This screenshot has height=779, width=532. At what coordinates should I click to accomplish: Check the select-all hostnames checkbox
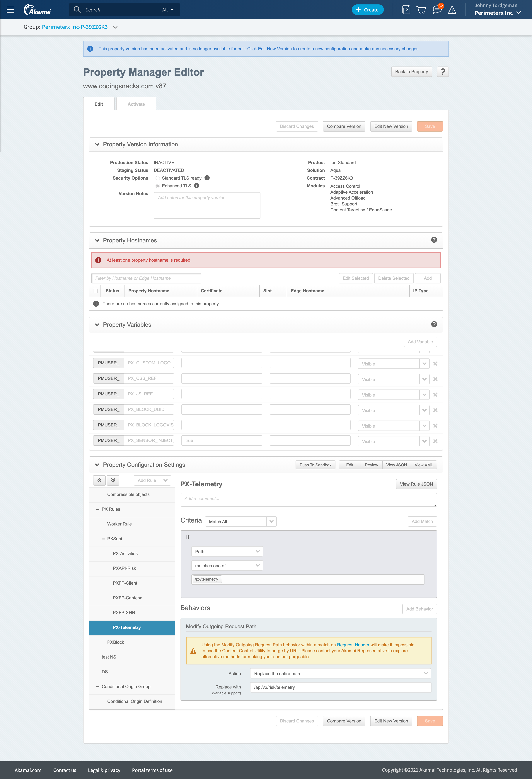pyautogui.click(x=96, y=291)
